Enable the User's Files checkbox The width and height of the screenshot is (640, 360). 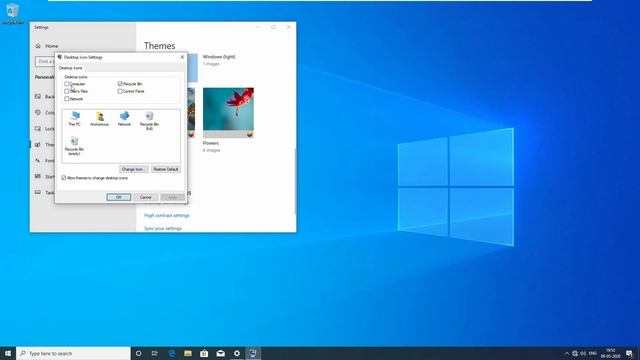click(x=67, y=91)
